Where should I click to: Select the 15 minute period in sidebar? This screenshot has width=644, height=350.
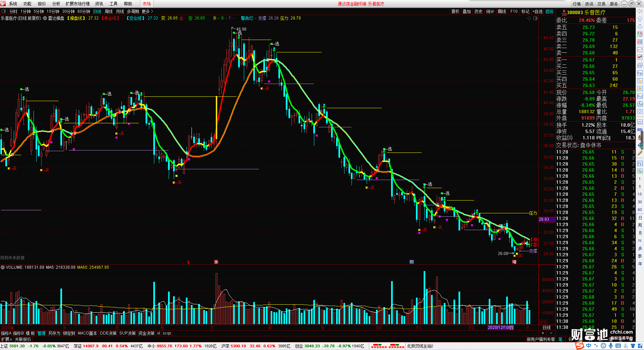coord(640,194)
